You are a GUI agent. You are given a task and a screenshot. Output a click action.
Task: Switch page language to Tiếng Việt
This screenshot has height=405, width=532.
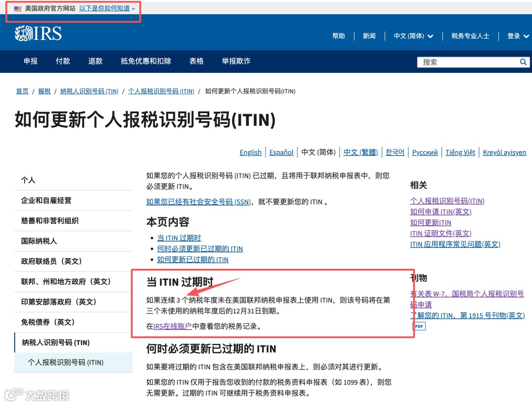click(x=460, y=153)
